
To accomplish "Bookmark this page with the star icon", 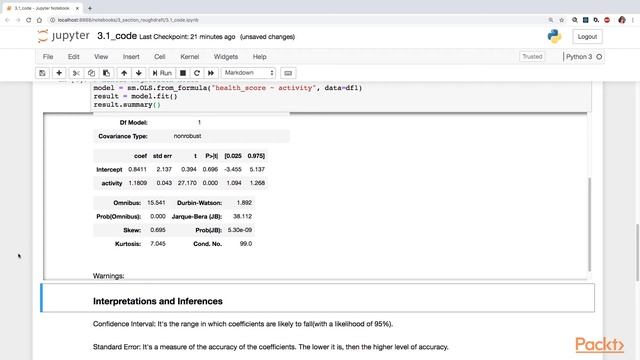I will (562, 20).
